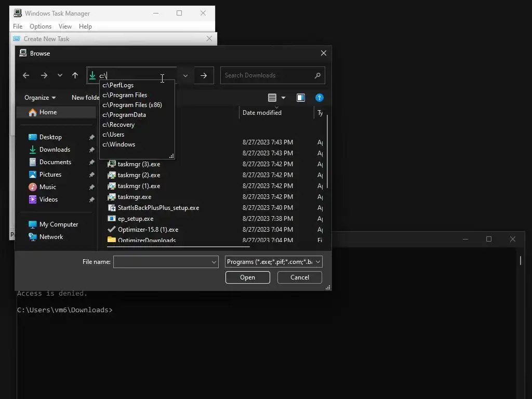Open File menu in Task Manager
This screenshot has width=532, height=399.
[x=18, y=26]
